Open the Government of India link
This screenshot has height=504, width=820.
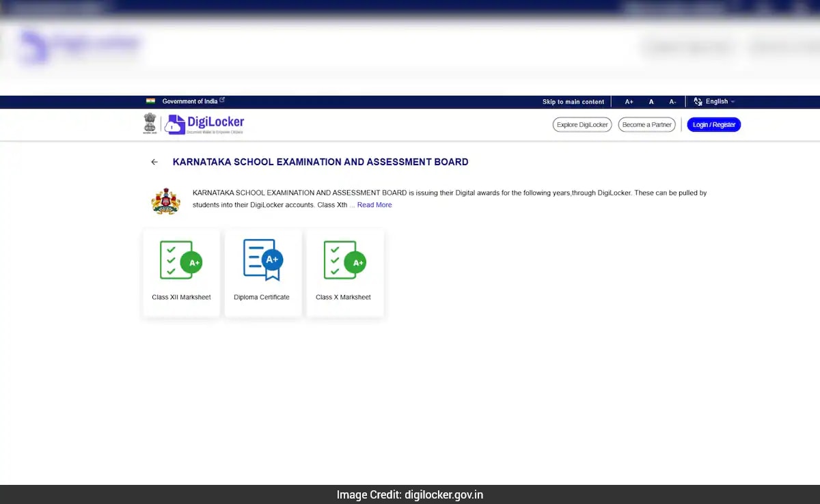click(189, 102)
